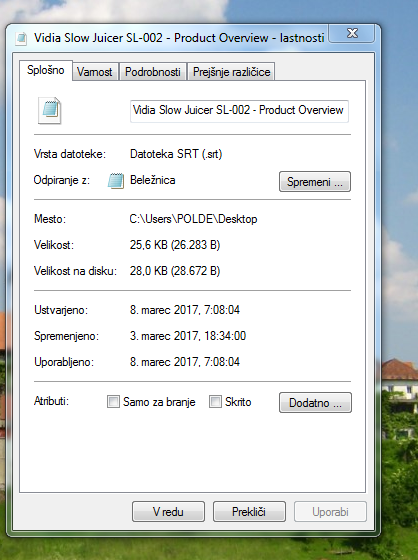Select the Splošno tab
This screenshot has width=418, height=560.
point(46,70)
